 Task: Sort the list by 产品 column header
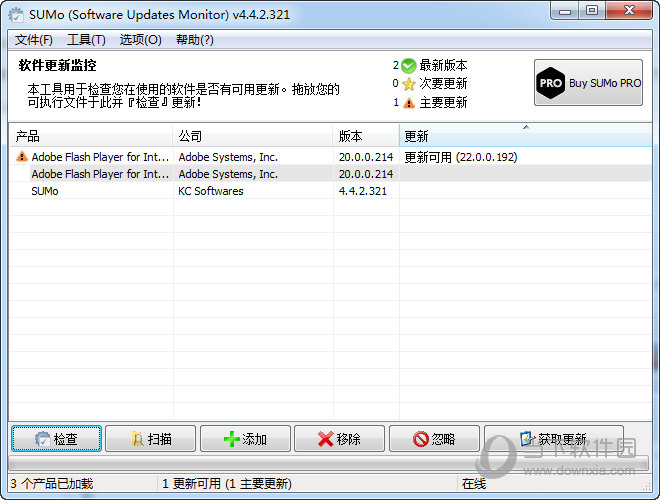90,136
